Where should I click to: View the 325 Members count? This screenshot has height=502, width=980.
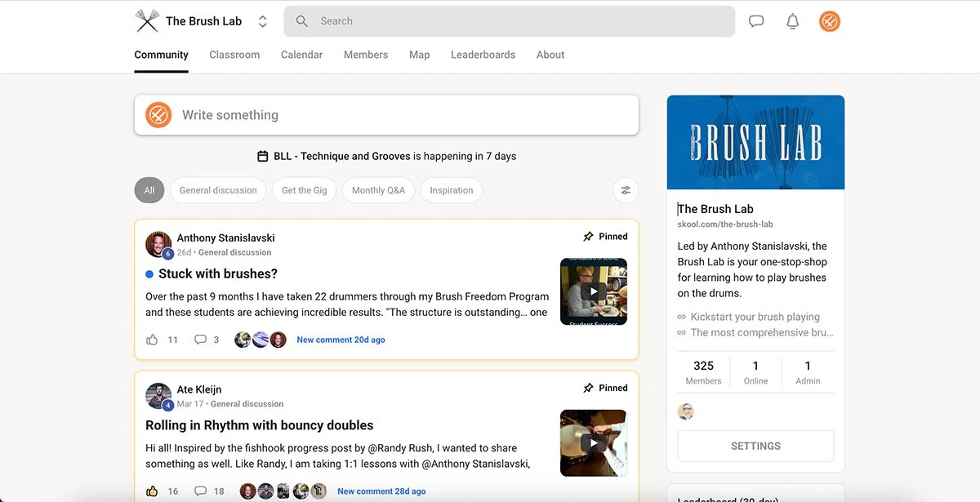tap(703, 372)
